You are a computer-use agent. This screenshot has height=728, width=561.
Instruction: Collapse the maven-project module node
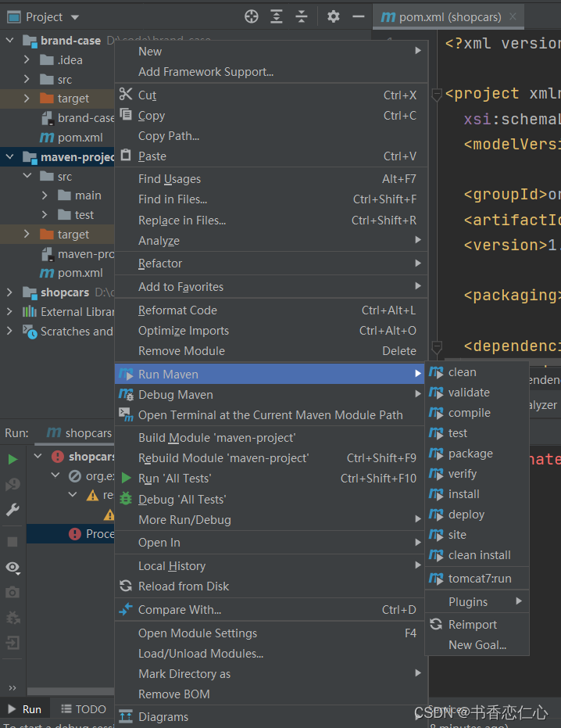pyautogui.click(x=9, y=157)
